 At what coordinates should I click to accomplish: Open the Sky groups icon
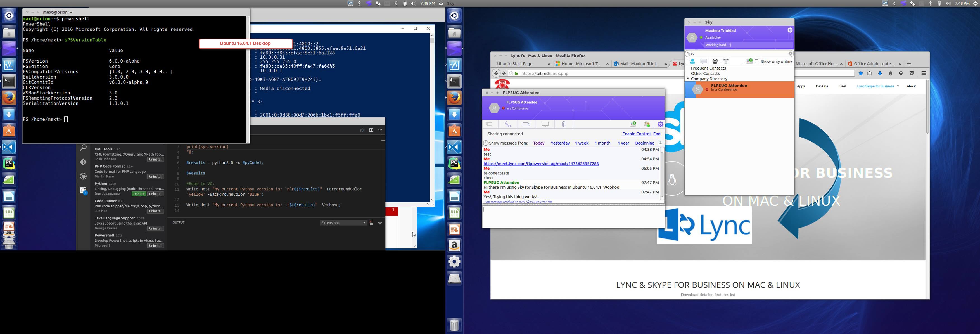click(715, 61)
